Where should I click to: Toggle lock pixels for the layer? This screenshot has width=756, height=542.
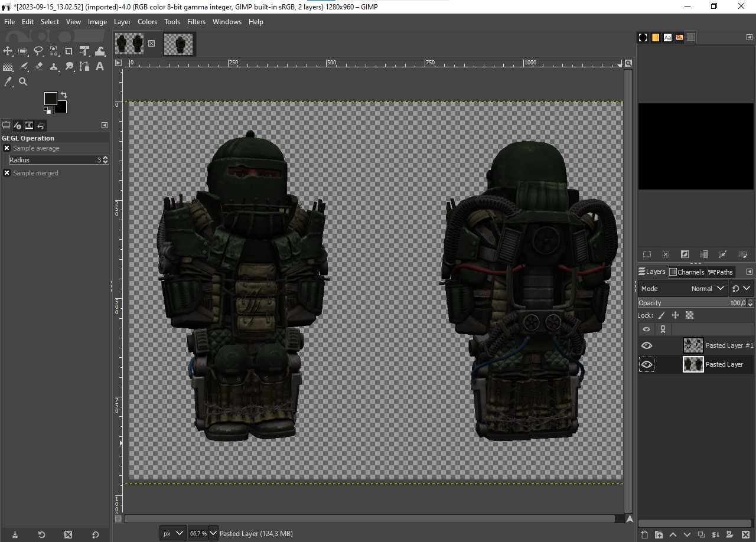(x=661, y=315)
